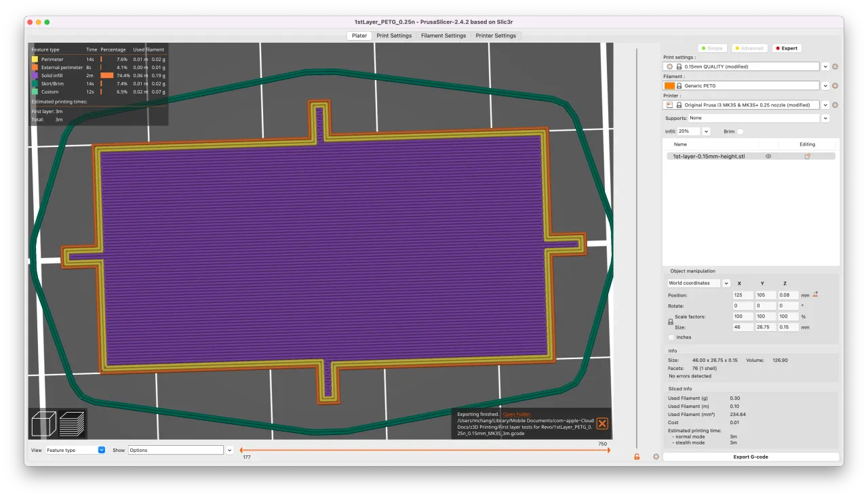Open the Printer preset dropdown
The image size is (868, 498).
825,105
